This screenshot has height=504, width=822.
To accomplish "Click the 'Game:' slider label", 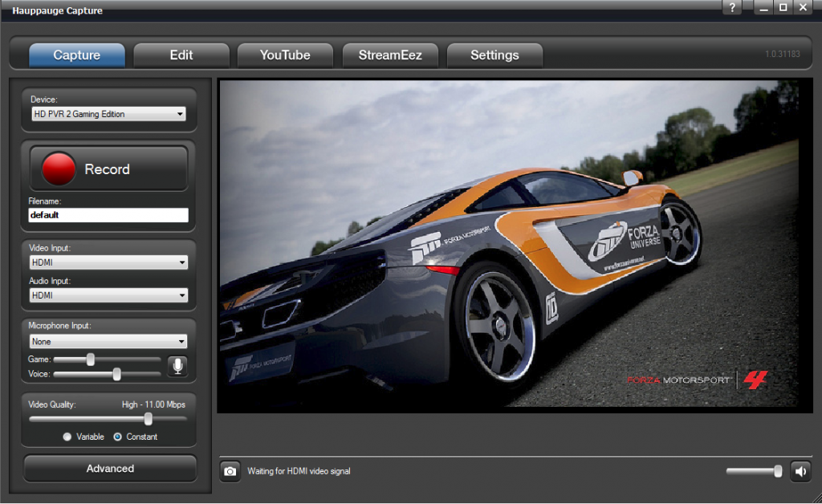I will click(x=39, y=360).
